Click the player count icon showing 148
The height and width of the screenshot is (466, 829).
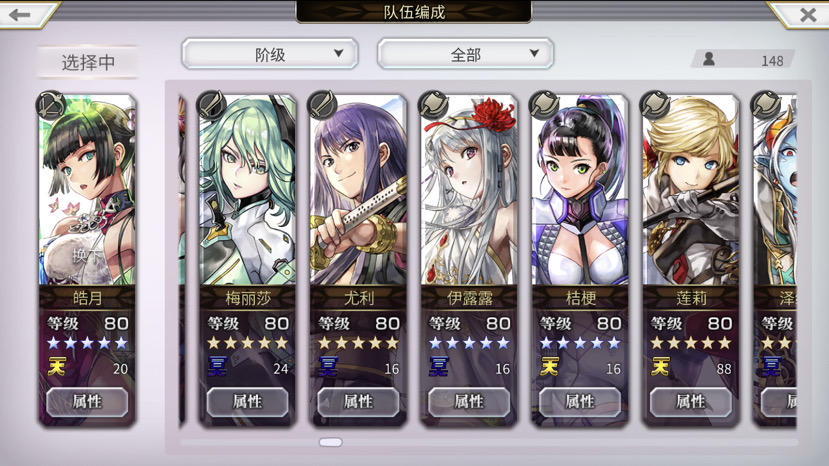pos(709,59)
